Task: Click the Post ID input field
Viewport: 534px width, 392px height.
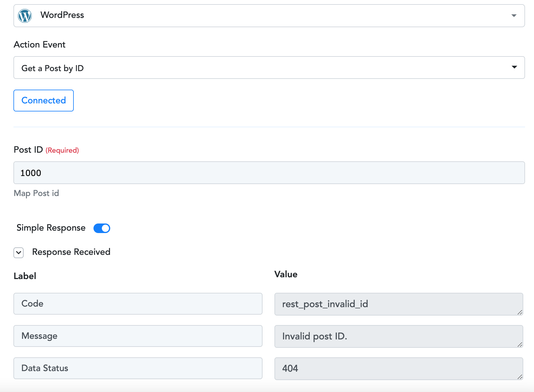Action: click(269, 173)
